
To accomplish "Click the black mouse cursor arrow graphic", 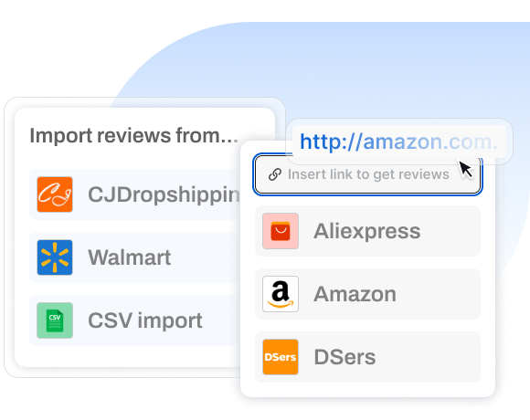I will pos(466,169).
